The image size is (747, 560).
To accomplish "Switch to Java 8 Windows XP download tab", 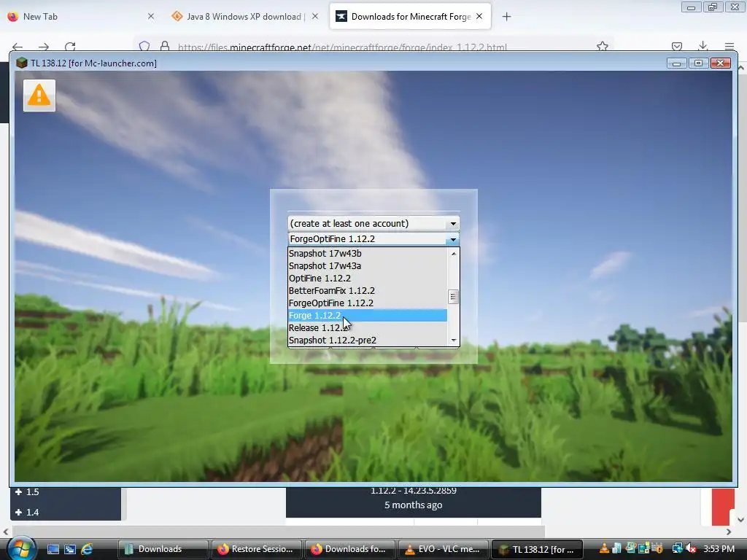I will pyautogui.click(x=244, y=17).
